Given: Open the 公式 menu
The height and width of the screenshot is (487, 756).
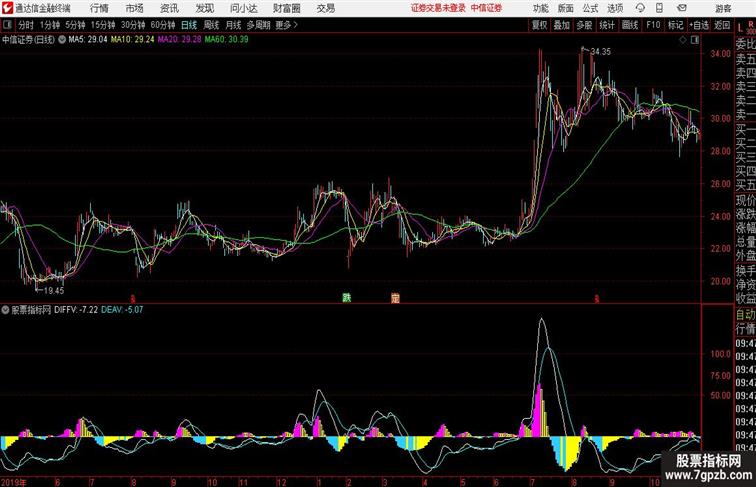Looking at the screenshot, I should (590, 8).
